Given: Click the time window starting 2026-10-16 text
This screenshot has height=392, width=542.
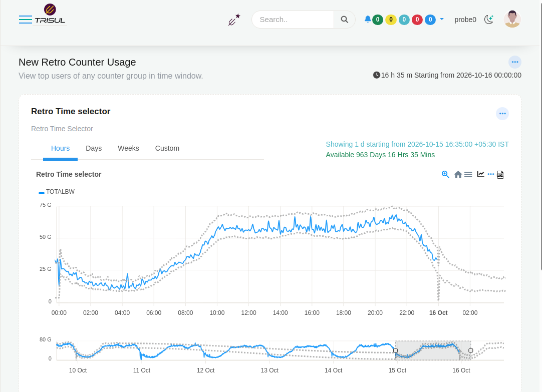Looking at the screenshot, I should 447,75.
